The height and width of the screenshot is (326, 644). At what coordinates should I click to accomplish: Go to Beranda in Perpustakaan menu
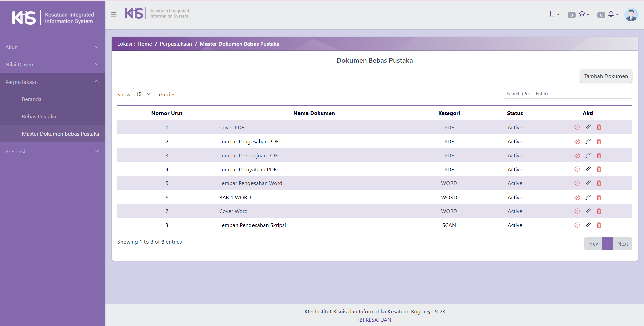(x=32, y=99)
